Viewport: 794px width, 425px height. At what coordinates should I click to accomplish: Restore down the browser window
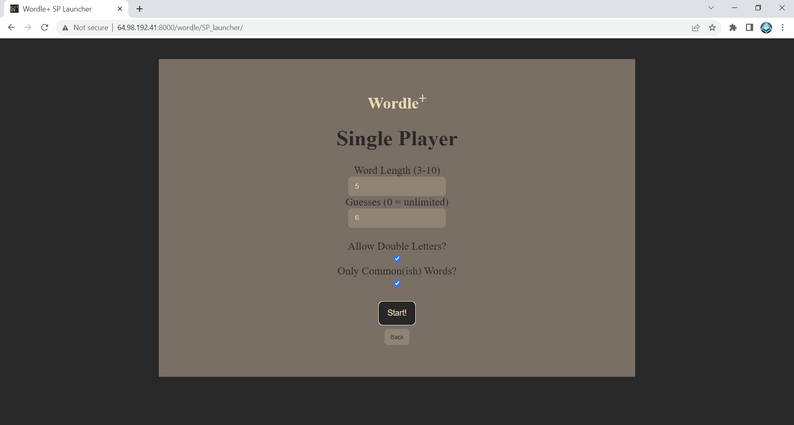pyautogui.click(x=758, y=8)
